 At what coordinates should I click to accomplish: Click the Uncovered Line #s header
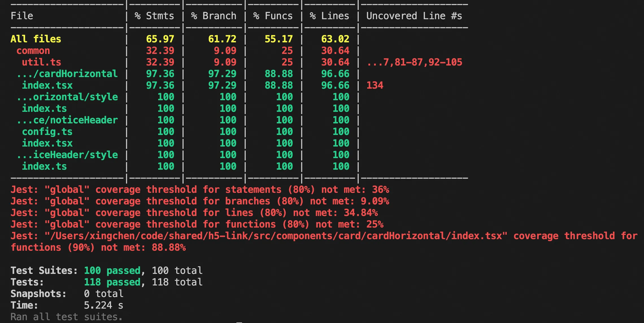point(414,16)
